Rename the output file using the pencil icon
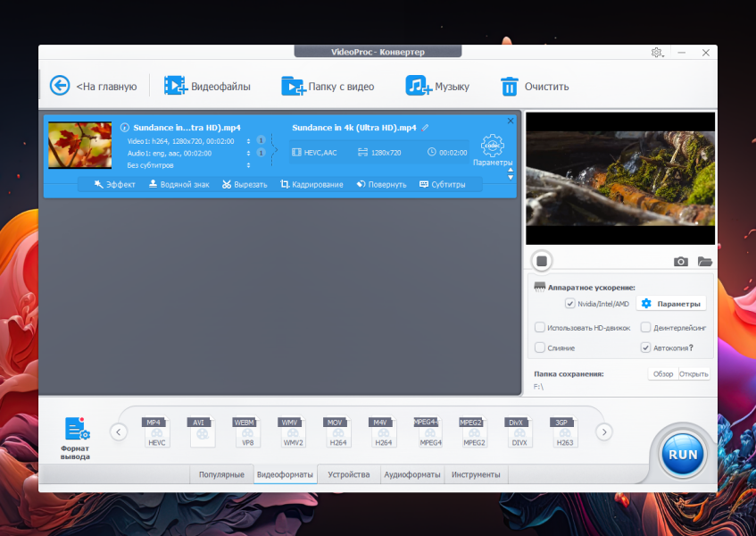Screen dimensions: 756x536 click(x=425, y=128)
